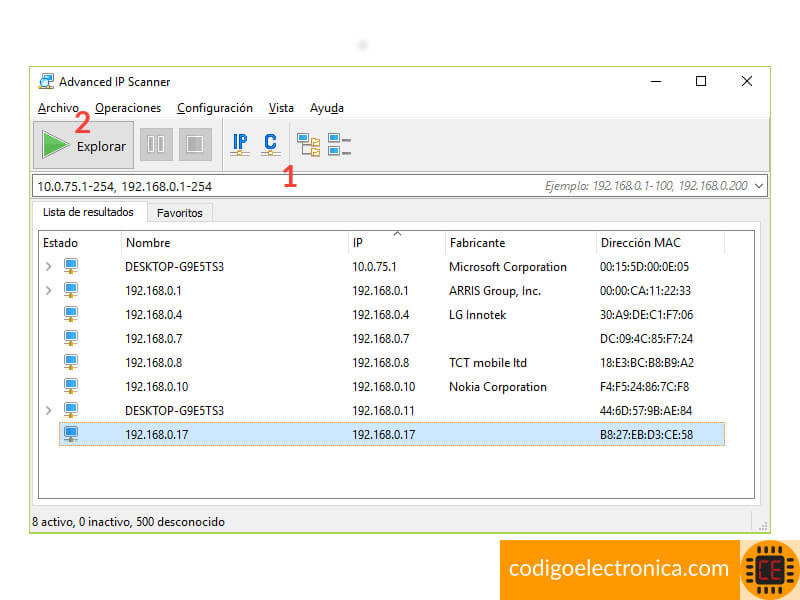
Task: Select the TCT mobile ltd manufacturer cell
Action: point(488,363)
